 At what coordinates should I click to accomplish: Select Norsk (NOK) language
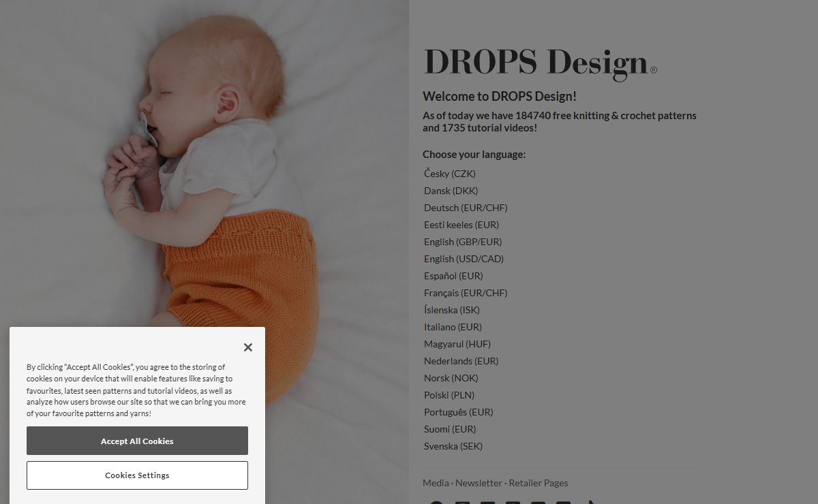[451, 378]
